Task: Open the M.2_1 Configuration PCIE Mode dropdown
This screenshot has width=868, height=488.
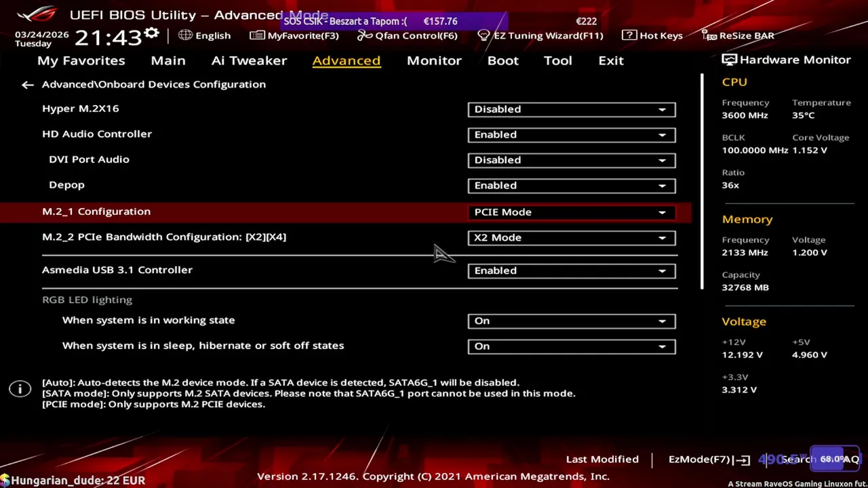Action: point(572,212)
